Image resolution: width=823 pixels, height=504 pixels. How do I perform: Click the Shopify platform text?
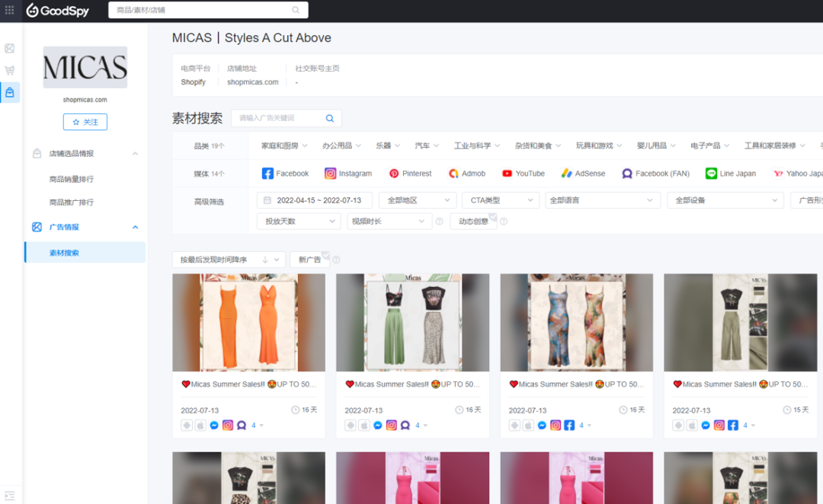(x=193, y=82)
